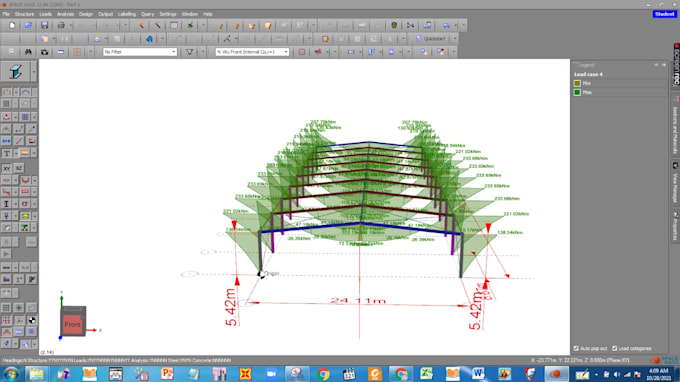Click the cursor coordinates readout in the status bar
The image size is (680, 382).
pyautogui.click(x=580, y=360)
